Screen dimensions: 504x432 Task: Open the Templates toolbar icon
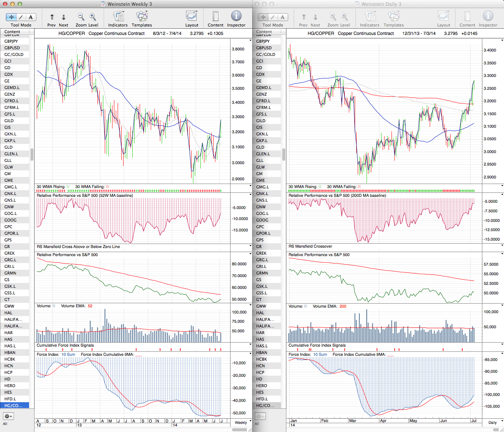pos(142,17)
